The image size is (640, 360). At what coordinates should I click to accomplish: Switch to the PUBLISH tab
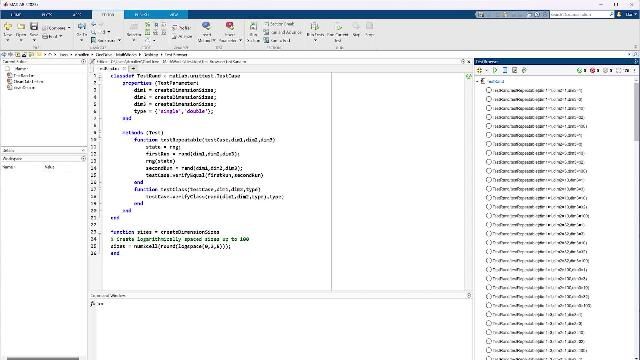[142, 14]
